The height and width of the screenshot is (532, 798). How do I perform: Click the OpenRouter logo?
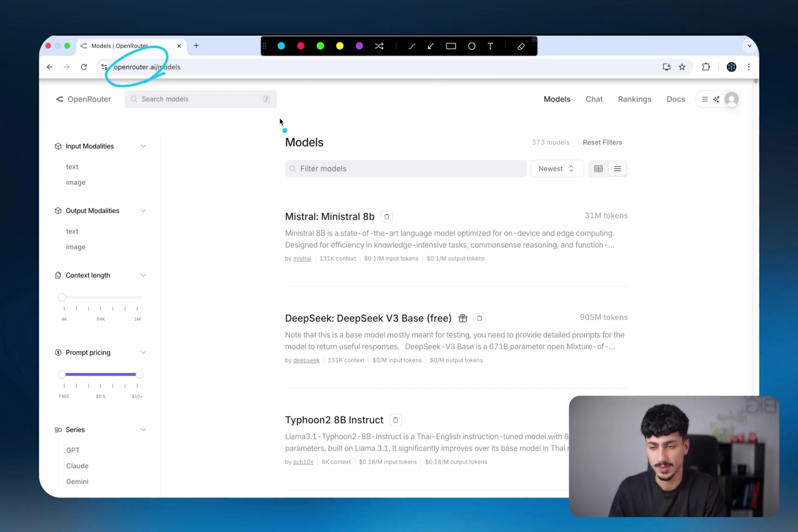tap(83, 99)
